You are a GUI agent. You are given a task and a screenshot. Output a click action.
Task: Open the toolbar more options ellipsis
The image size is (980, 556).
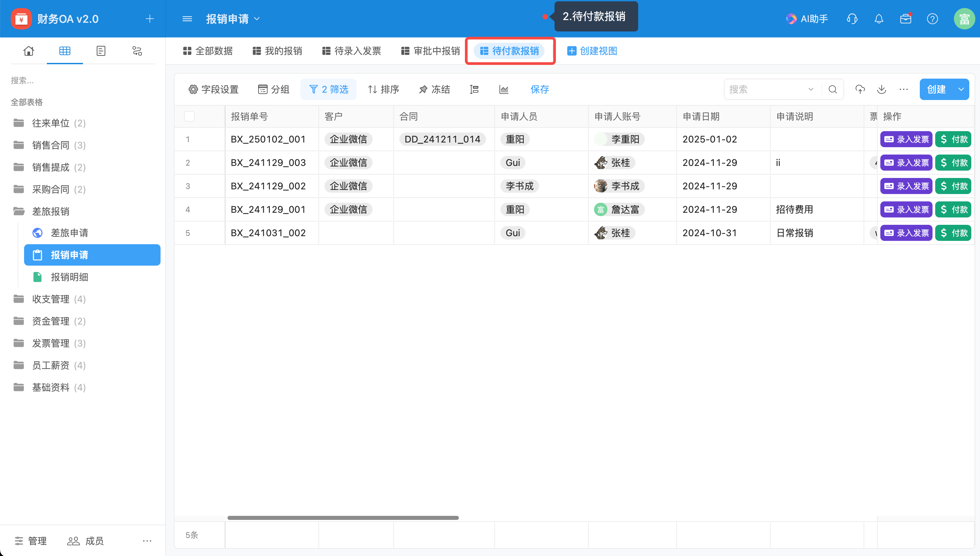pos(903,89)
